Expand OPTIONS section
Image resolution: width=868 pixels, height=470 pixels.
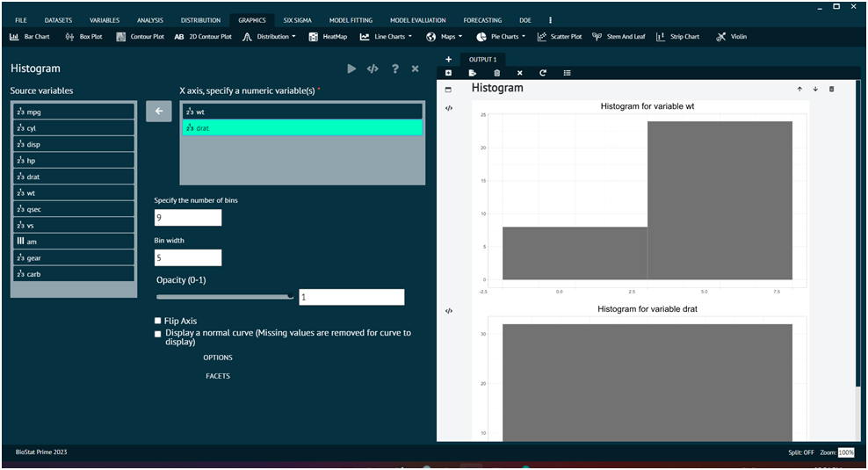(x=218, y=358)
